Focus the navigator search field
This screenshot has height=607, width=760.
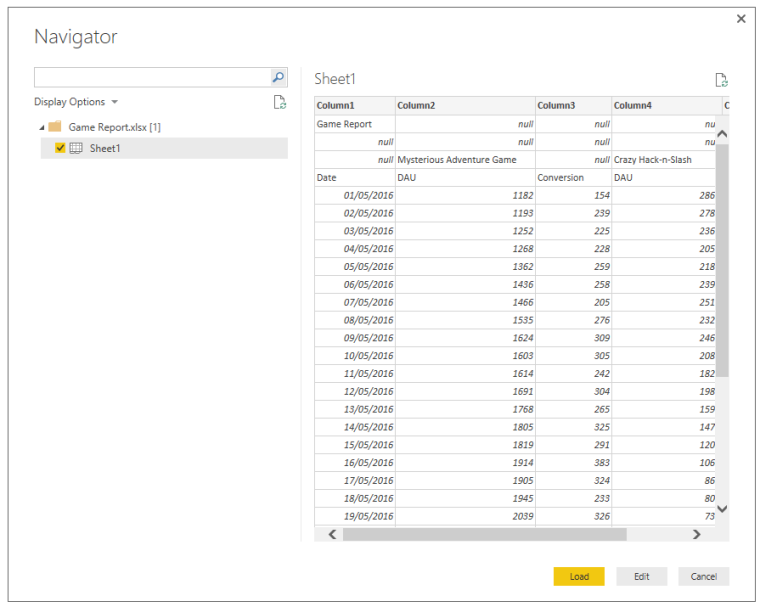click(152, 78)
